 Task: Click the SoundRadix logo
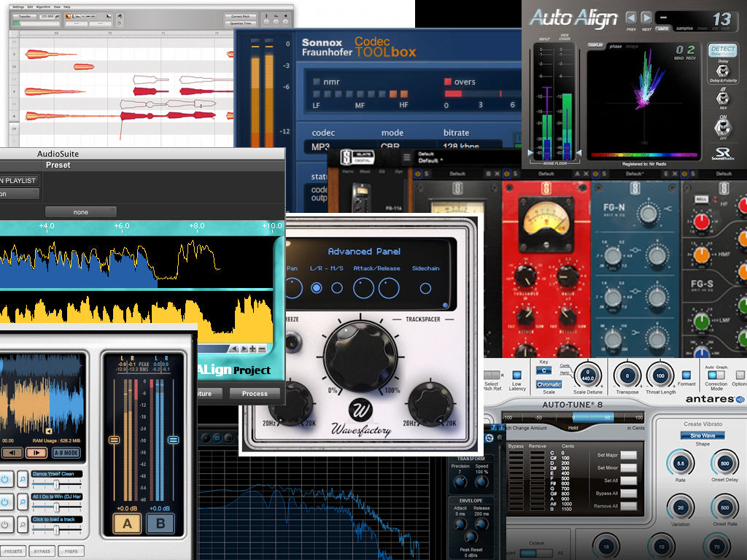click(722, 153)
